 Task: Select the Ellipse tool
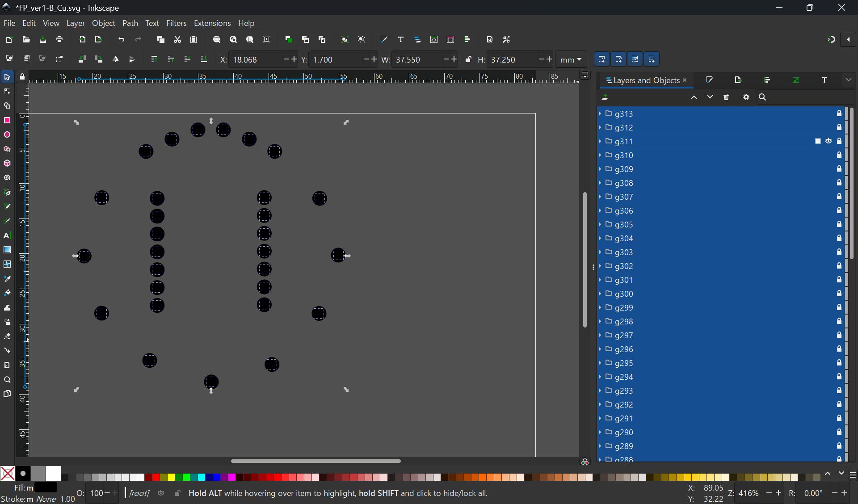point(7,134)
